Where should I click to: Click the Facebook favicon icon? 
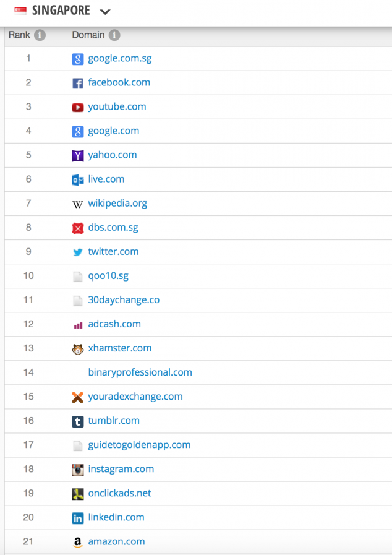(x=77, y=83)
